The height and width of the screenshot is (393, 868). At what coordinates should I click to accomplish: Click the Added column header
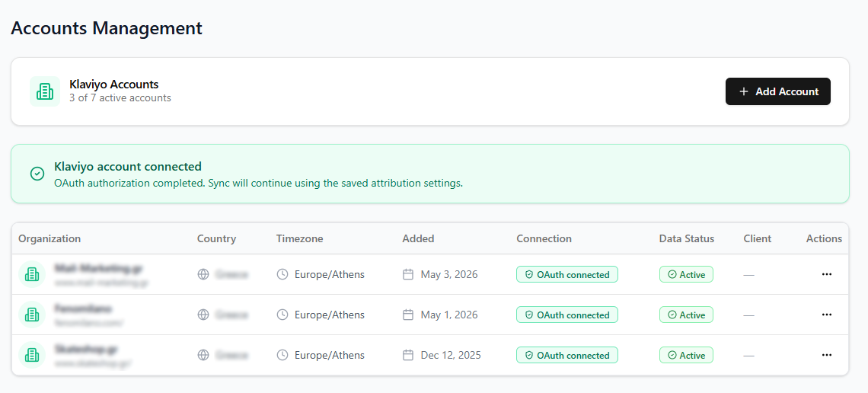(x=418, y=238)
